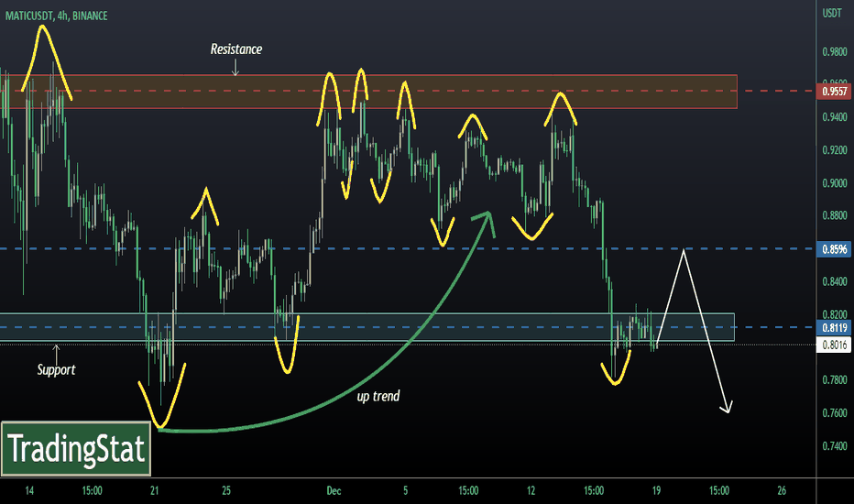The image size is (854, 504).
Task: Click the white 0.8016 current price tag
Action: [x=834, y=345]
